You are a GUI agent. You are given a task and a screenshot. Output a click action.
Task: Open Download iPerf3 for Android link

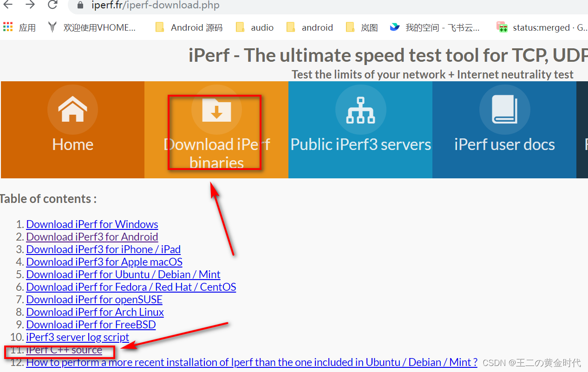tap(92, 237)
